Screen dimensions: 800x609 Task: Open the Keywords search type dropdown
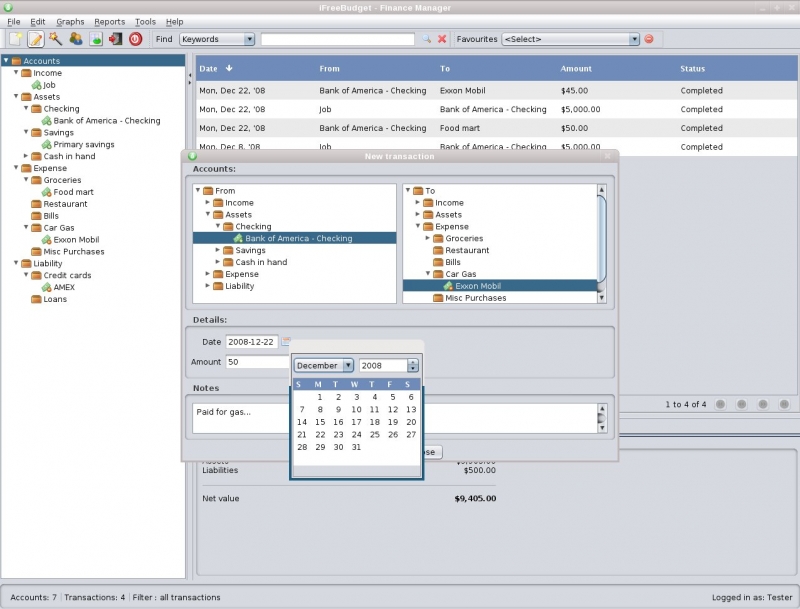pyautogui.click(x=218, y=39)
